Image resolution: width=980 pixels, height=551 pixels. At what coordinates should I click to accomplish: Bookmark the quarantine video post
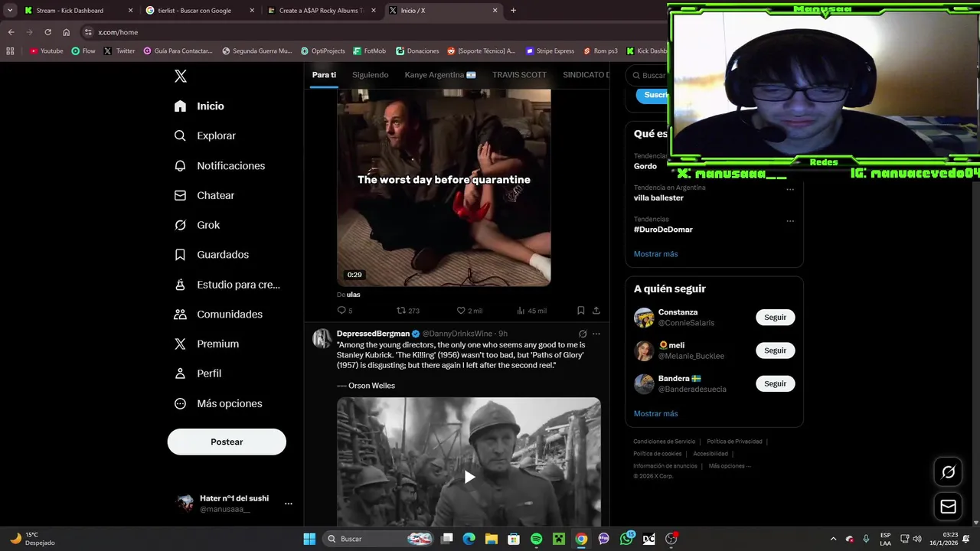[x=580, y=311]
